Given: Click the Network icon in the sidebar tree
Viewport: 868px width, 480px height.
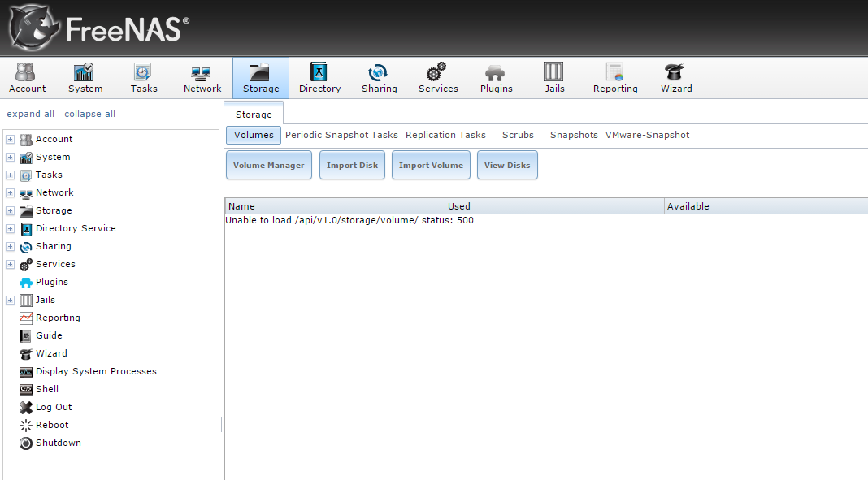Looking at the screenshot, I should point(26,193).
